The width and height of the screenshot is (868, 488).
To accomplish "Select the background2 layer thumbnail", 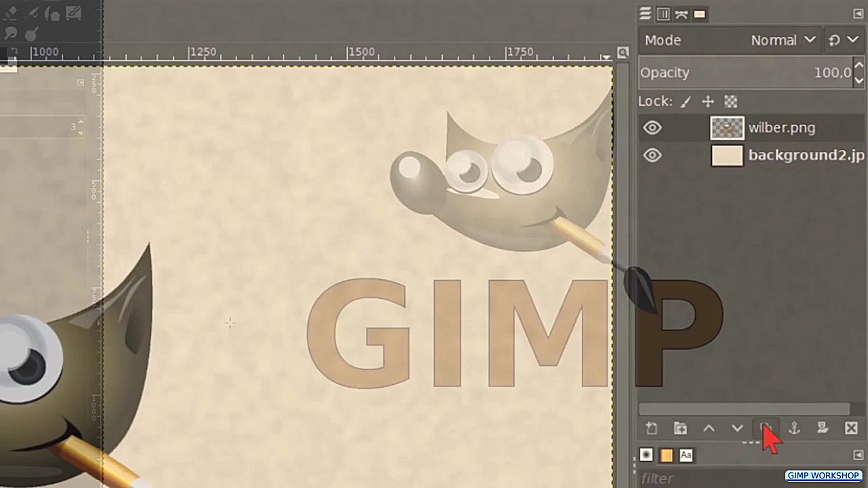I will pos(727,155).
